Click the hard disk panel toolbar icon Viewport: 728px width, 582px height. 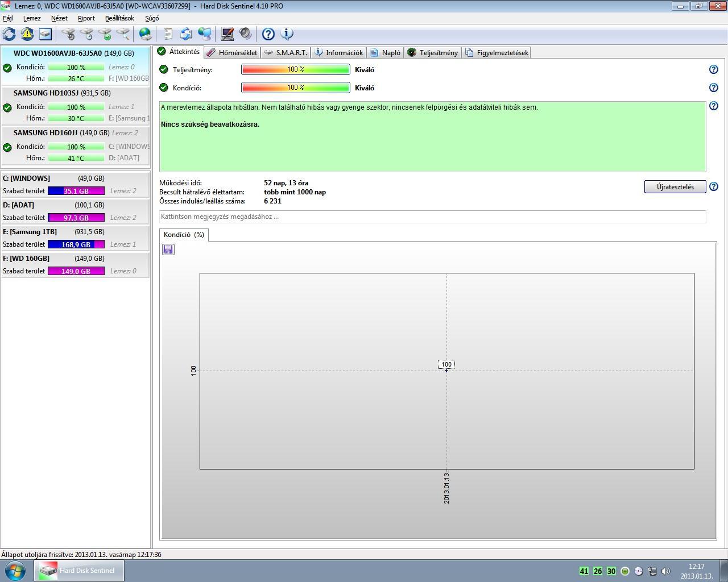tap(45, 34)
